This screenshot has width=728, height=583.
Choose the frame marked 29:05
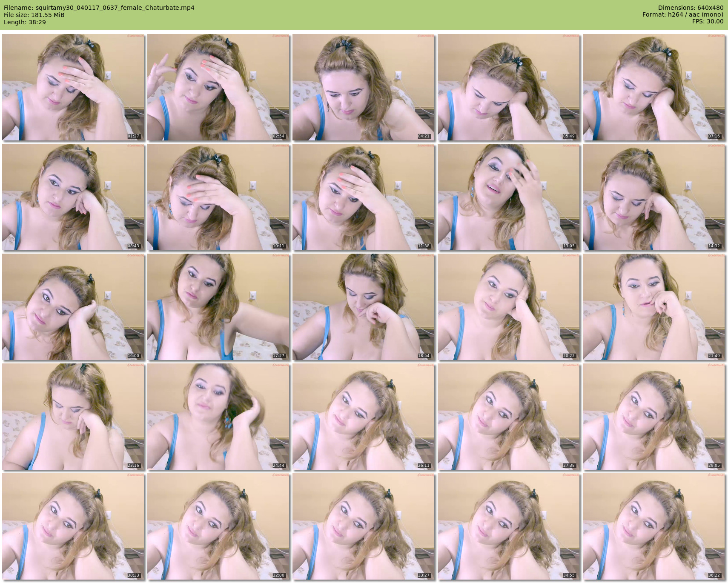[654, 417]
